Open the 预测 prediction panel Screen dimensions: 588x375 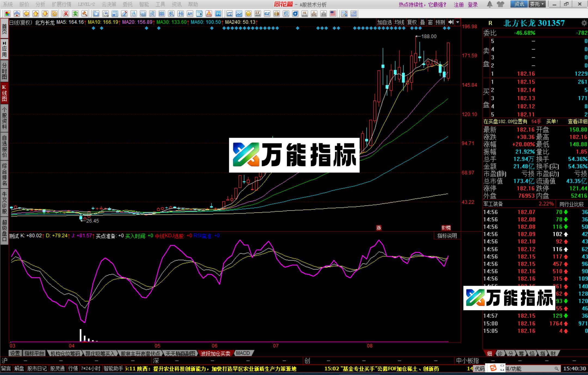[x=440, y=23]
